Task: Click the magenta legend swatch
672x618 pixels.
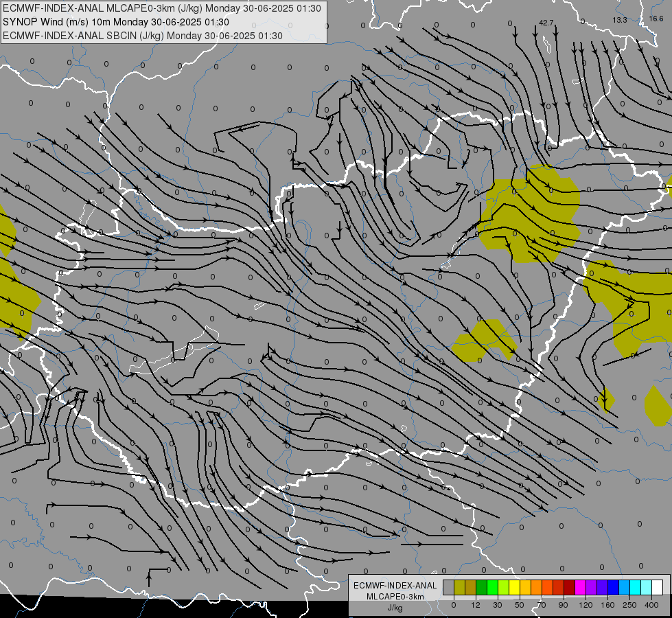Action: tap(580, 587)
